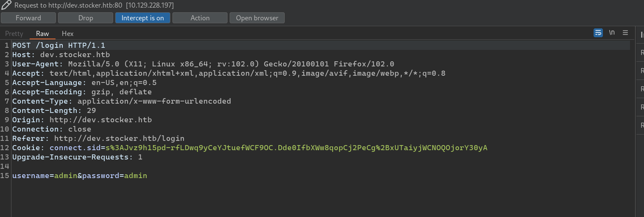Click the Accept-Language header line

84,82
